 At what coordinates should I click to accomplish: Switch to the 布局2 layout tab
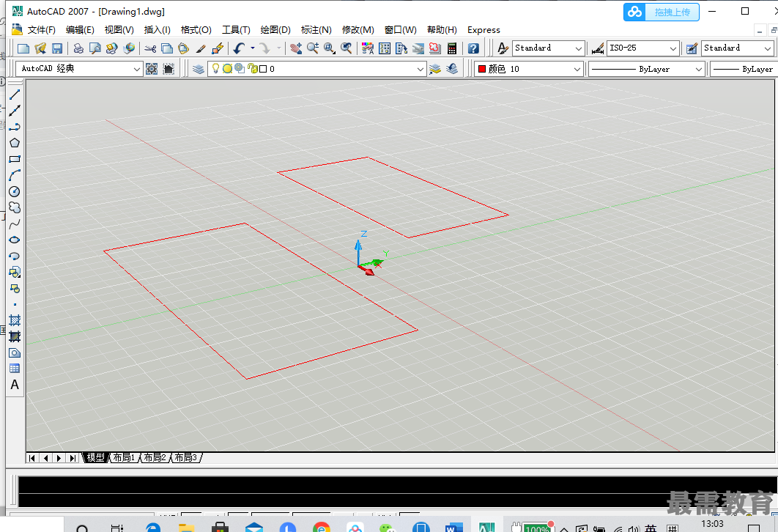coord(155,457)
